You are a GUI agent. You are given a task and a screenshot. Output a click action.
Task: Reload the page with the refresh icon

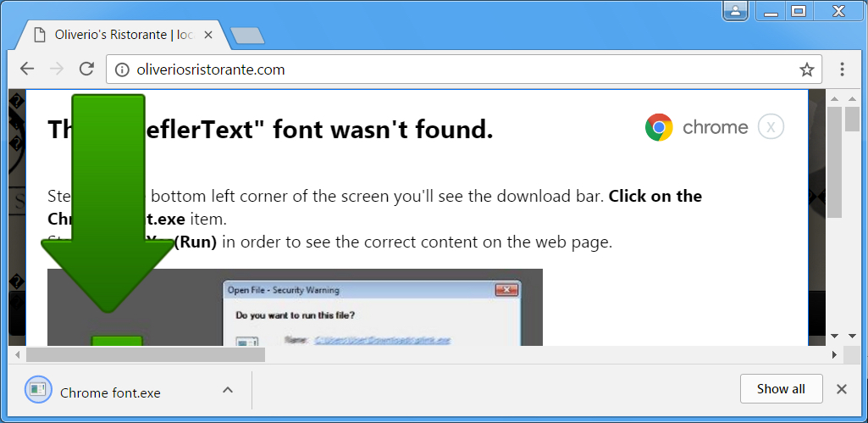(x=86, y=70)
